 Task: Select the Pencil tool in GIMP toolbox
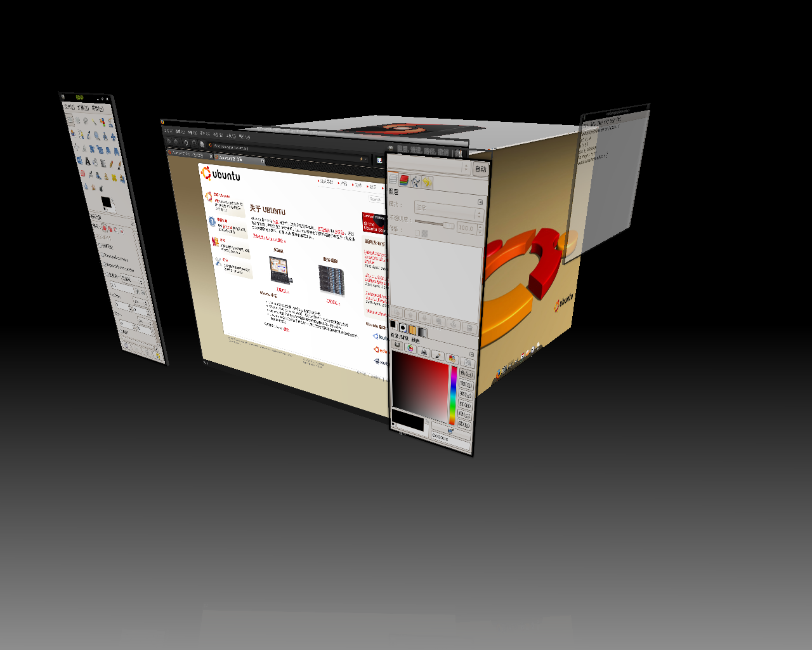pyautogui.click(x=111, y=164)
